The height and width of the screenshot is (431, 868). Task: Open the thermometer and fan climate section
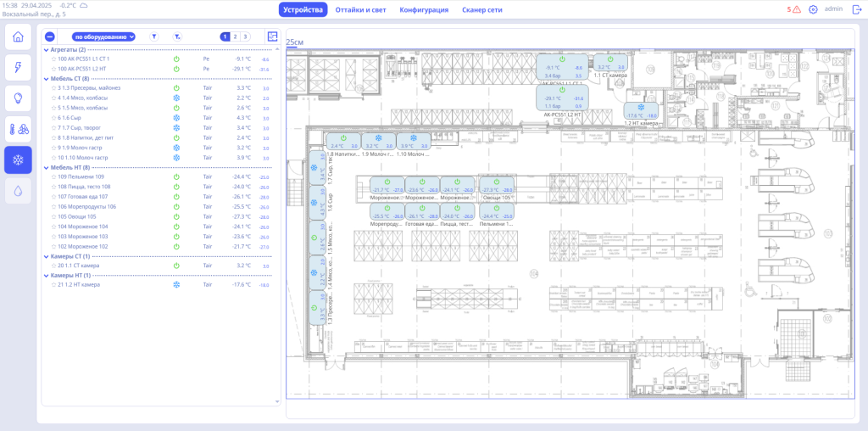[x=19, y=130]
